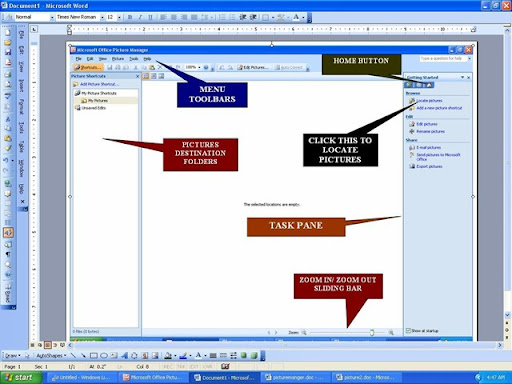Run Spelling and Grammar check icon

click(8, 96)
